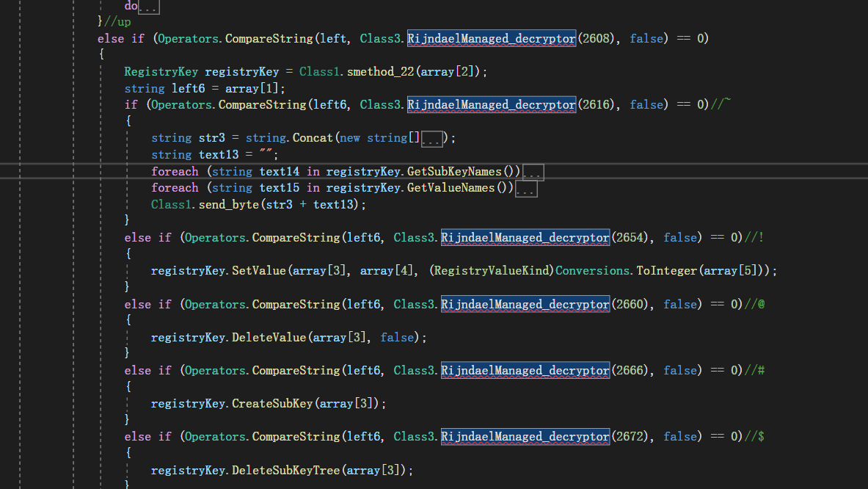The height and width of the screenshot is (489, 868).
Task: Expand the collapsed new string[] initializer
Action: (x=431, y=139)
